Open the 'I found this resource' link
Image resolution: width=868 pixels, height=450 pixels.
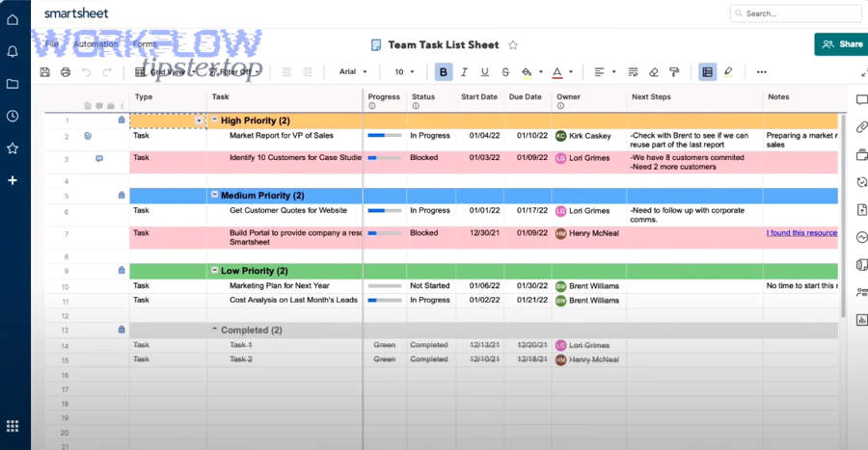tap(801, 233)
